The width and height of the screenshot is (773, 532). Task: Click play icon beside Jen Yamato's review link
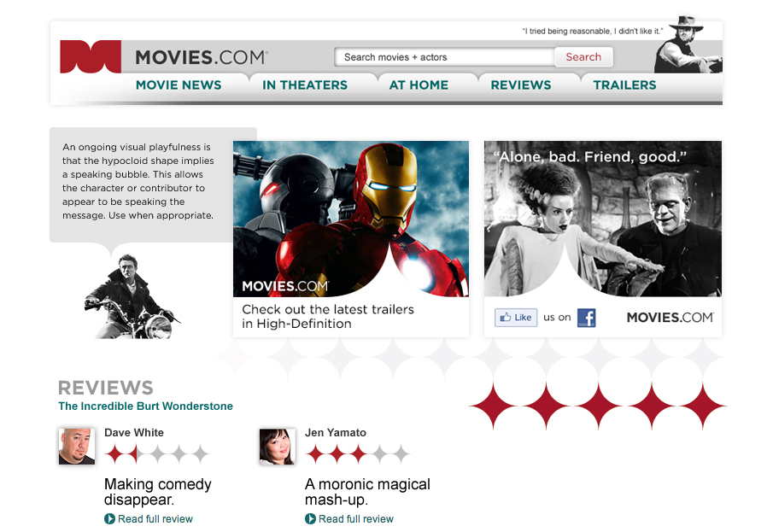pos(310,519)
